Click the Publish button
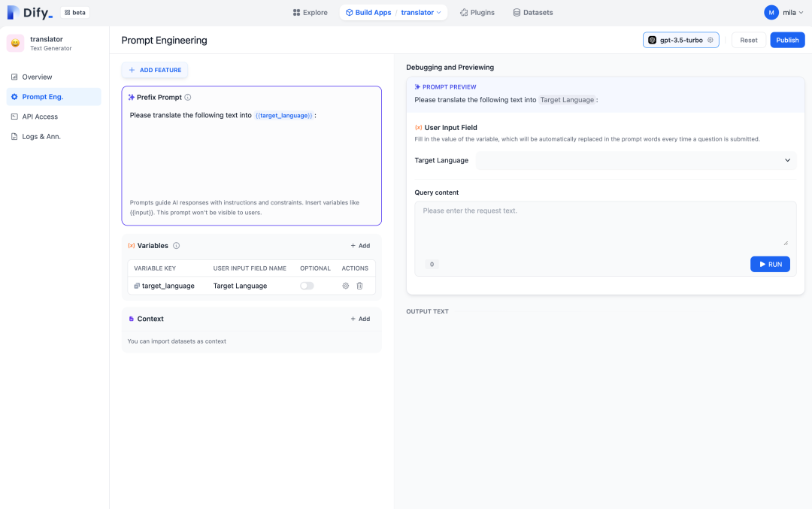This screenshot has width=812, height=509. coord(787,40)
